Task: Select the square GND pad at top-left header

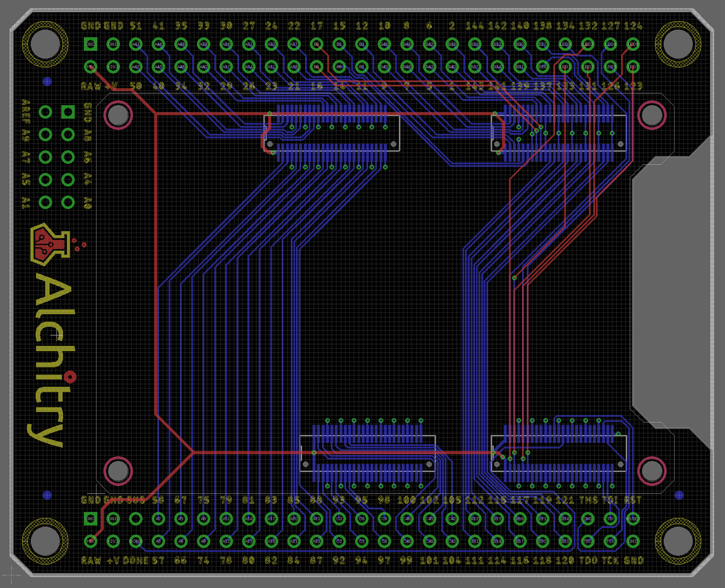Action: click(x=89, y=44)
